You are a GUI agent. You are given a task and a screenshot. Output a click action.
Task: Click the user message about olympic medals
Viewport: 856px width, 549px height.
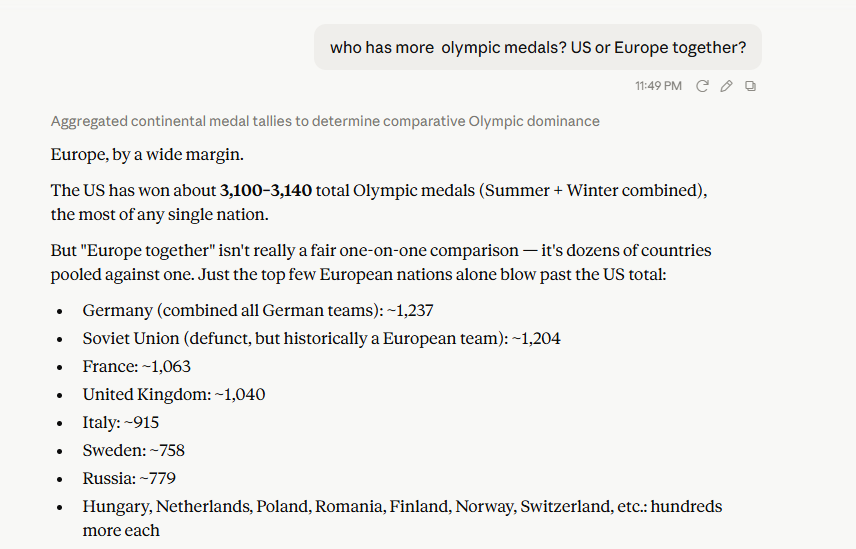(538, 47)
